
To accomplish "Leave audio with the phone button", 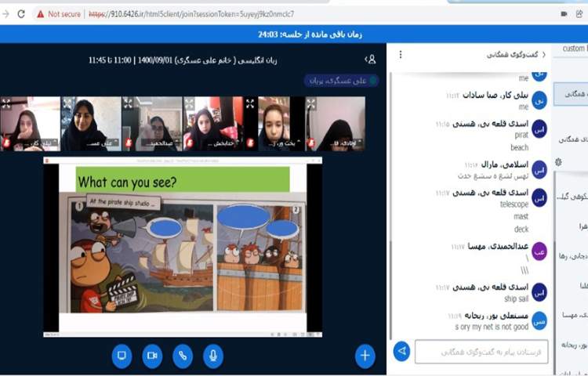I will point(183,356).
